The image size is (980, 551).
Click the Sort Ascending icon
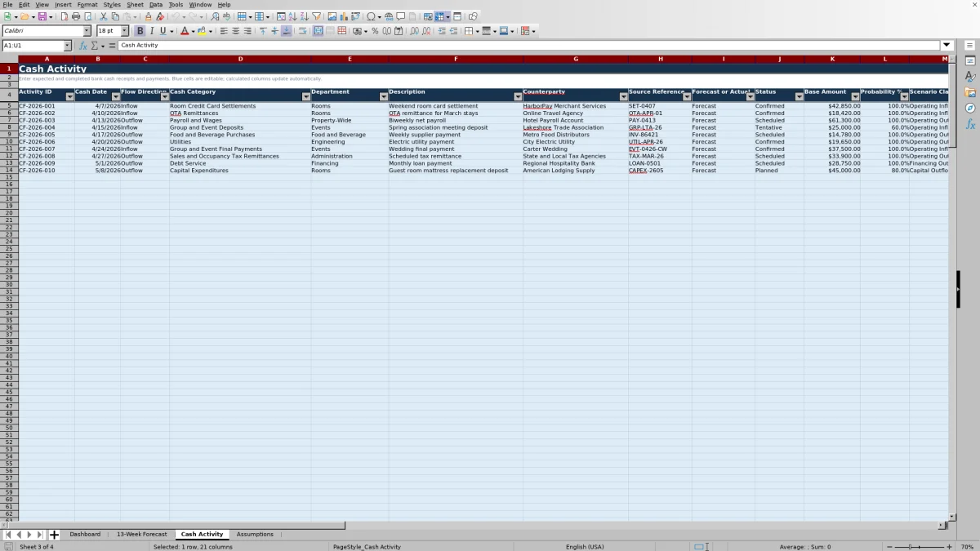click(292, 16)
